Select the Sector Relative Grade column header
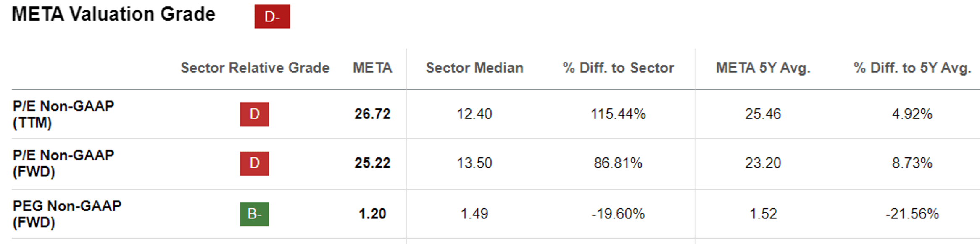Viewport: 980px width, 244px height. (255, 68)
